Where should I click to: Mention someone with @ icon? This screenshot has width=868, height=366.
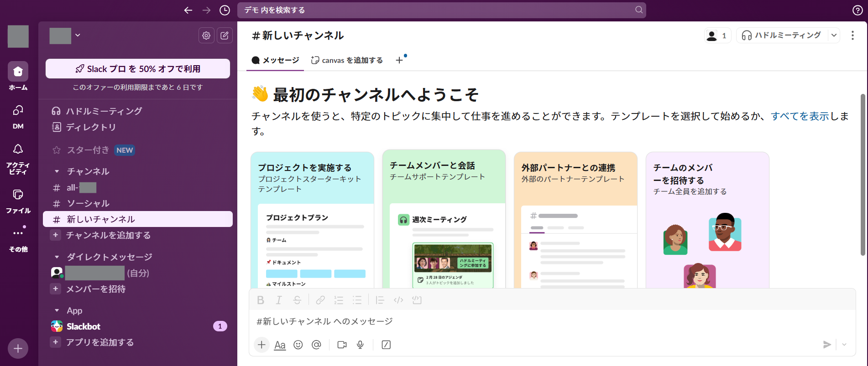(316, 345)
